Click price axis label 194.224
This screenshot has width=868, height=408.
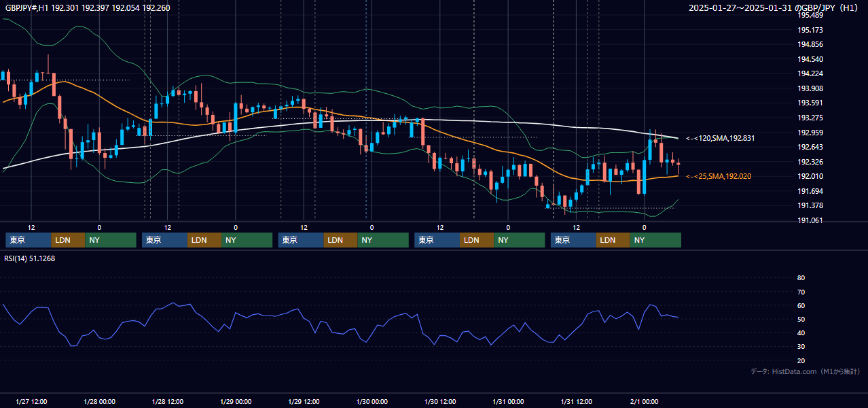(x=810, y=73)
